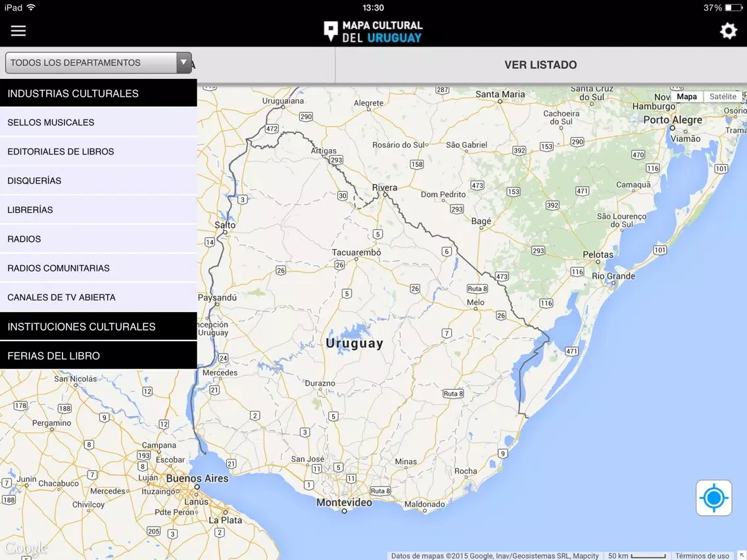Select Radios category

pos(98,239)
